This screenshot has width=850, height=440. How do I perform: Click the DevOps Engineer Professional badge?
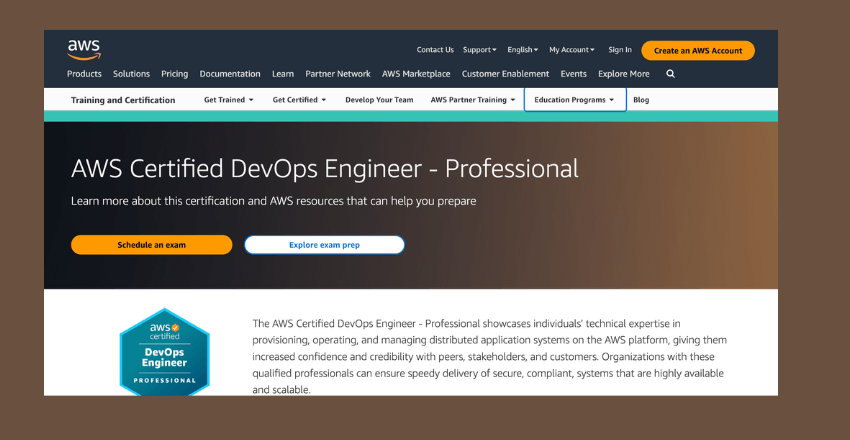(x=164, y=352)
